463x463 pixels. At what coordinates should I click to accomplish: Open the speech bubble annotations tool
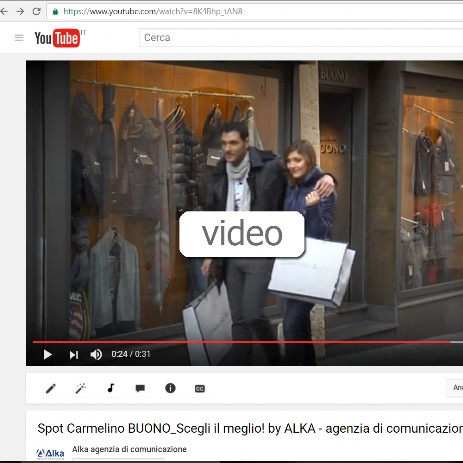[x=140, y=388]
